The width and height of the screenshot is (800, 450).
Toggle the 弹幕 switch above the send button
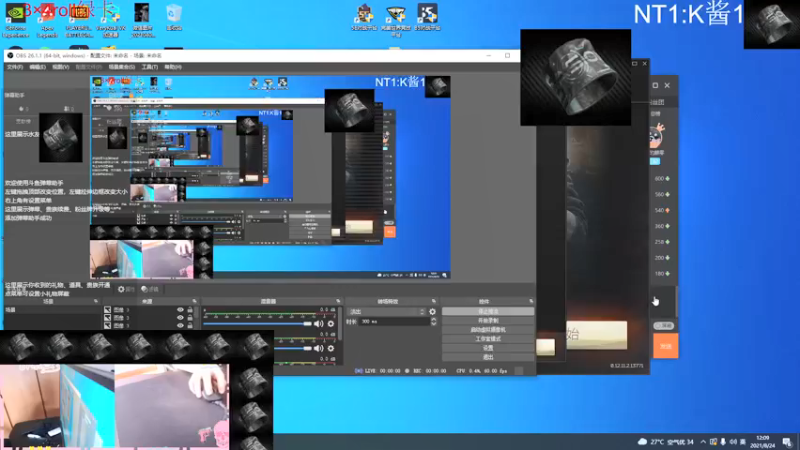(664, 326)
